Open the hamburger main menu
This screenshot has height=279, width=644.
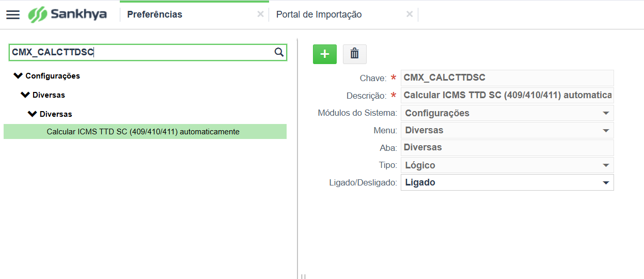pos(13,14)
